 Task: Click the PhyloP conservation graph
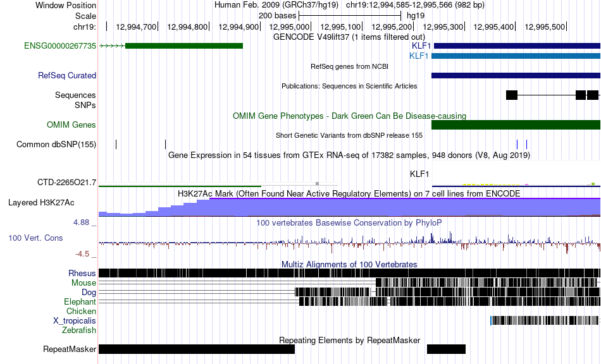pyautogui.click(x=350, y=242)
